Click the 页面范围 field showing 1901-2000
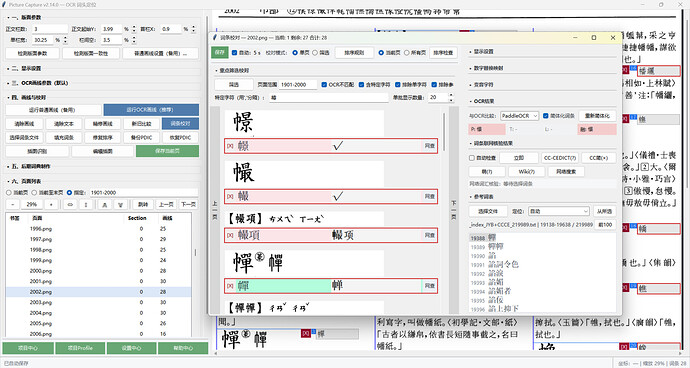Screen dimensions: 690x368 (298, 85)
